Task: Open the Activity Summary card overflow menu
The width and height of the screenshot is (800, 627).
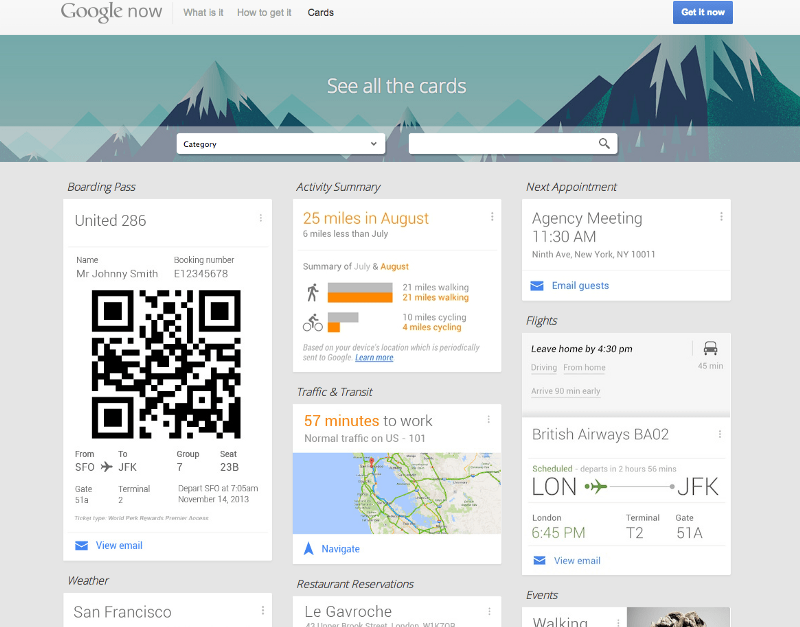Action: click(491, 217)
